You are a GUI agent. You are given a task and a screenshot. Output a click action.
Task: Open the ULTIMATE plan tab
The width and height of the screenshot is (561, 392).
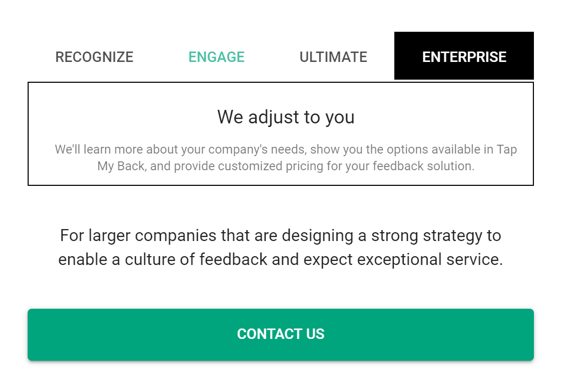tap(333, 57)
